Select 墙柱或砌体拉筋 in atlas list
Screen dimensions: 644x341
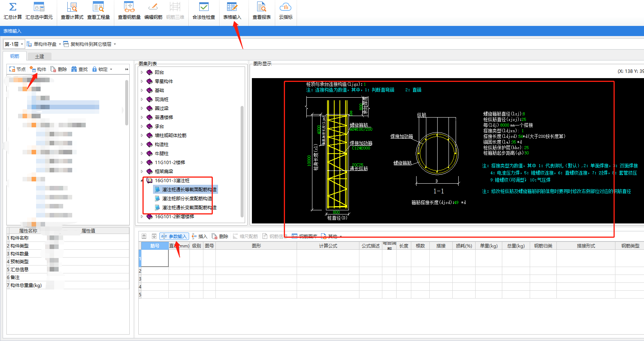pyautogui.click(x=171, y=135)
